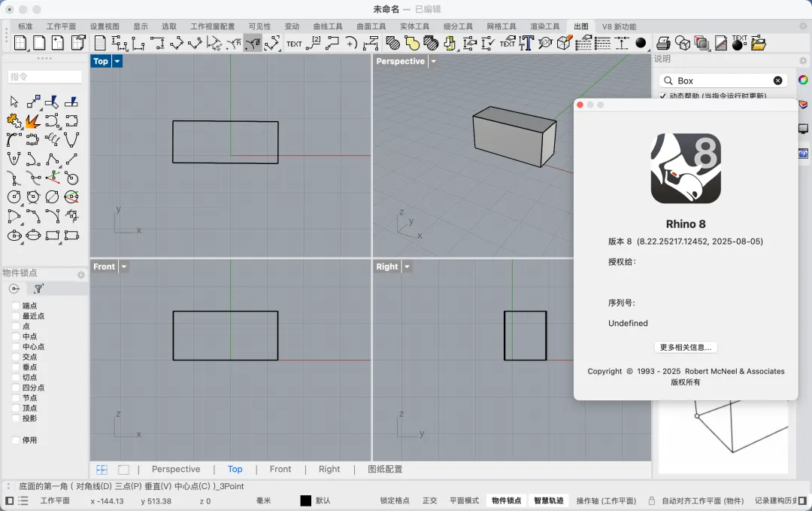812x511 pixels.
Task: Click the 更多相关信息... button
Action: pos(685,347)
